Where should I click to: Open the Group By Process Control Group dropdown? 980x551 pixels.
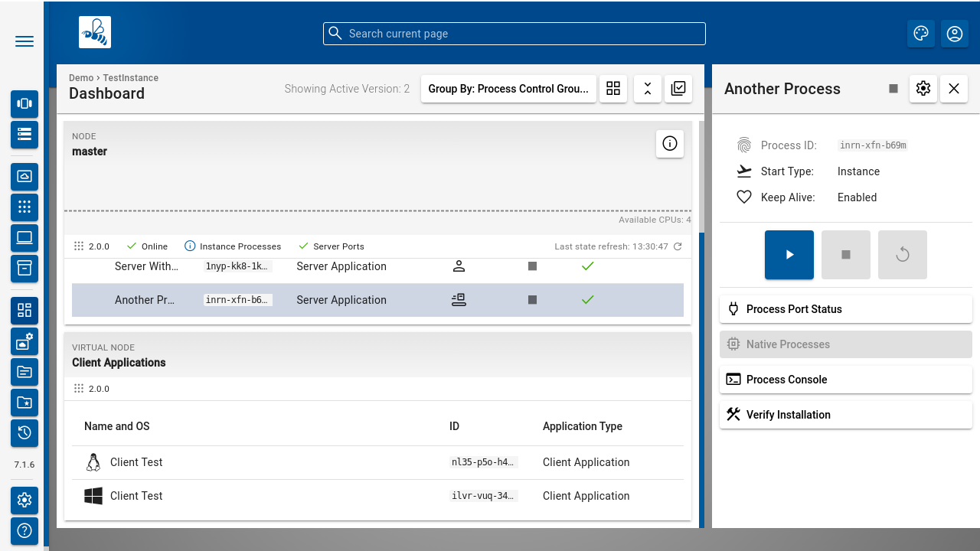508,89
